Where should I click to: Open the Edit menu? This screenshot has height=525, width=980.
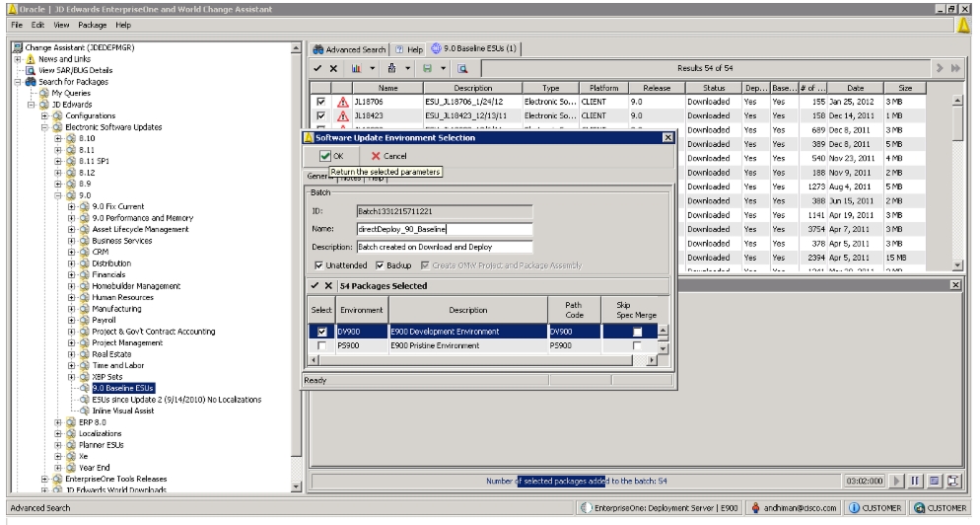38,25
